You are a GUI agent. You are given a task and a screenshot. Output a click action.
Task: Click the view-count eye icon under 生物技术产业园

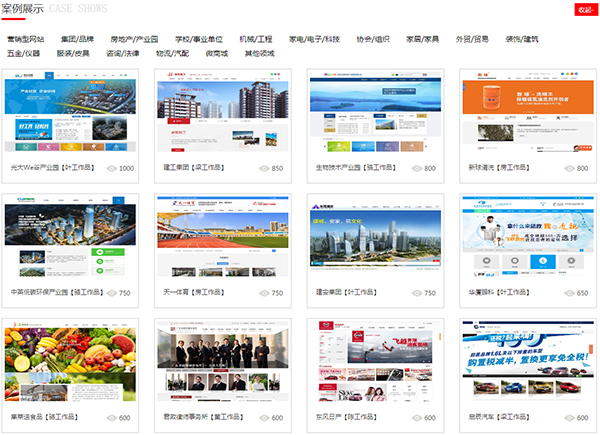[x=415, y=169]
